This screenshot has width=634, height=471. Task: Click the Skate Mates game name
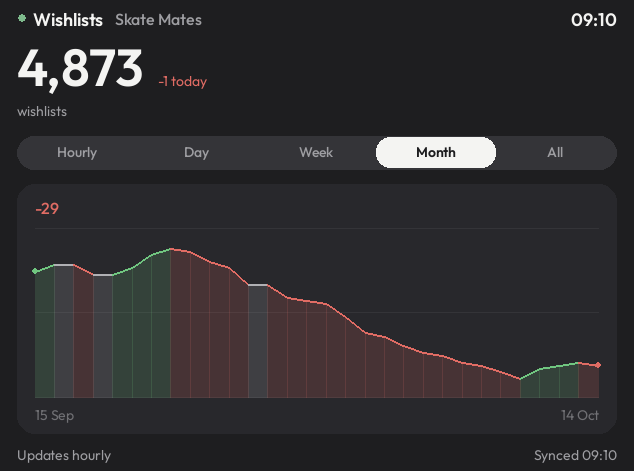pos(158,20)
